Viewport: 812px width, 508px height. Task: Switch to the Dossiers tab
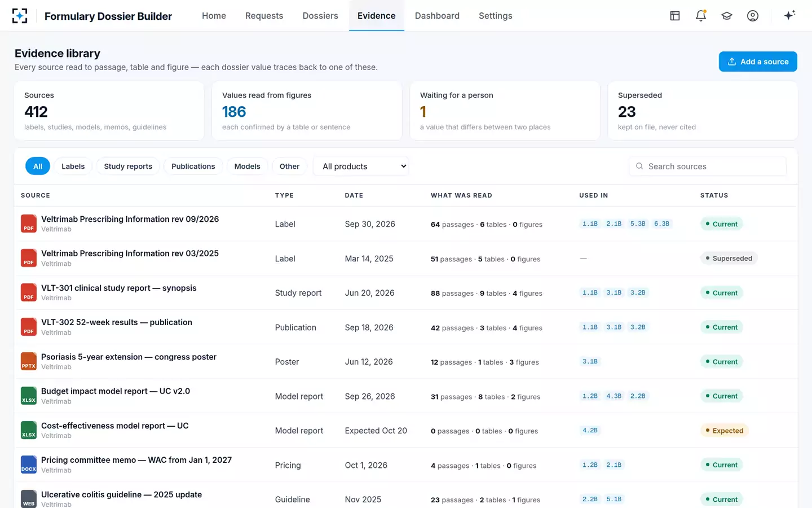(320, 16)
